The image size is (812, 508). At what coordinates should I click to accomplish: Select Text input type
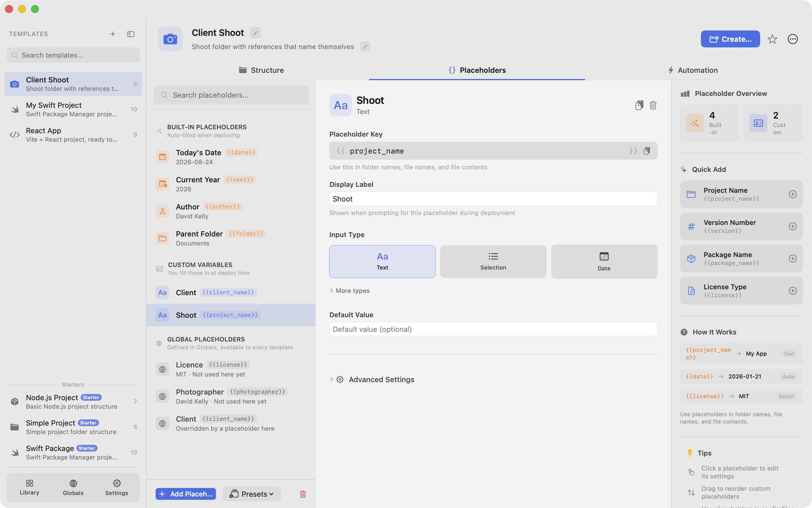coord(382,261)
